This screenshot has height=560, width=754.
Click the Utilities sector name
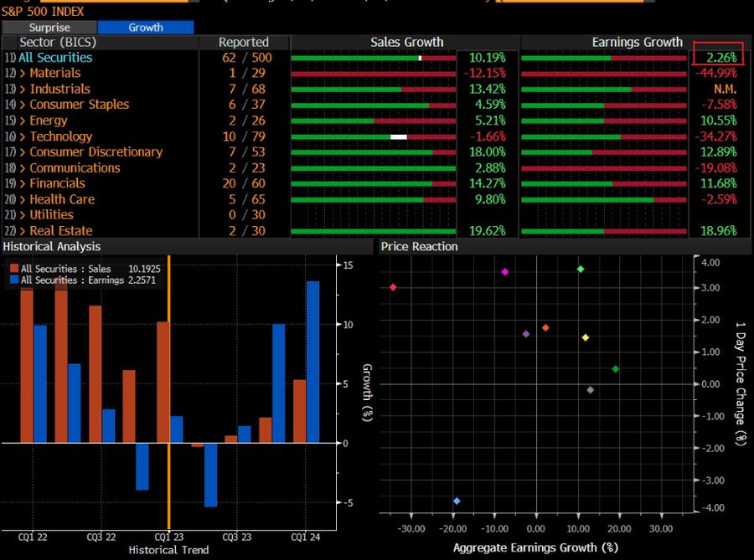(x=51, y=214)
